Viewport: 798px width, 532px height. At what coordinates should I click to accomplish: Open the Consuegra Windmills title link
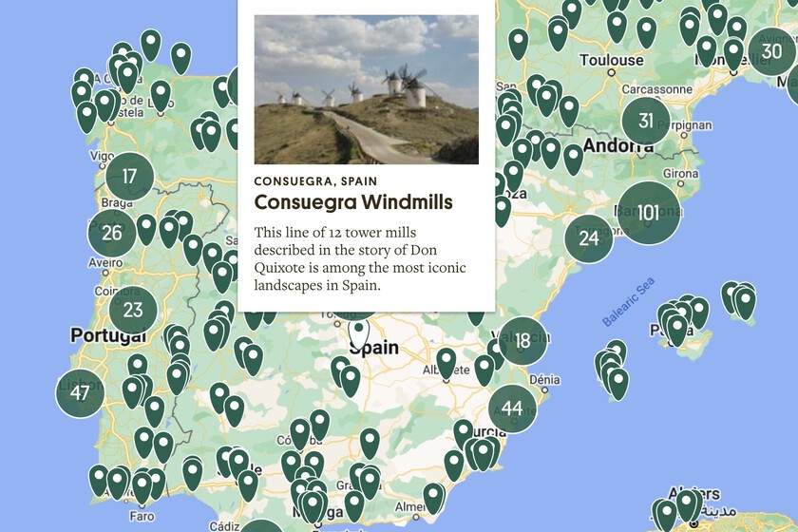pyautogui.click(x=353, y=202)
